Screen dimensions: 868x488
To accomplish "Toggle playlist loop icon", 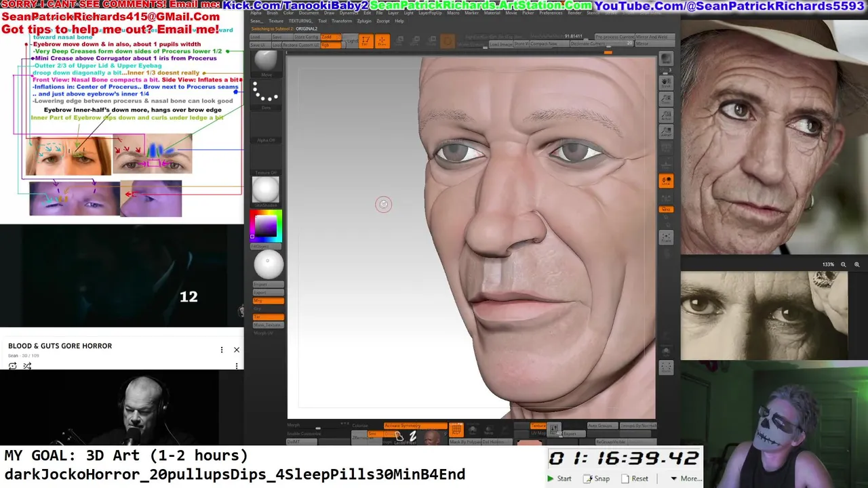I will pos(12,366).
